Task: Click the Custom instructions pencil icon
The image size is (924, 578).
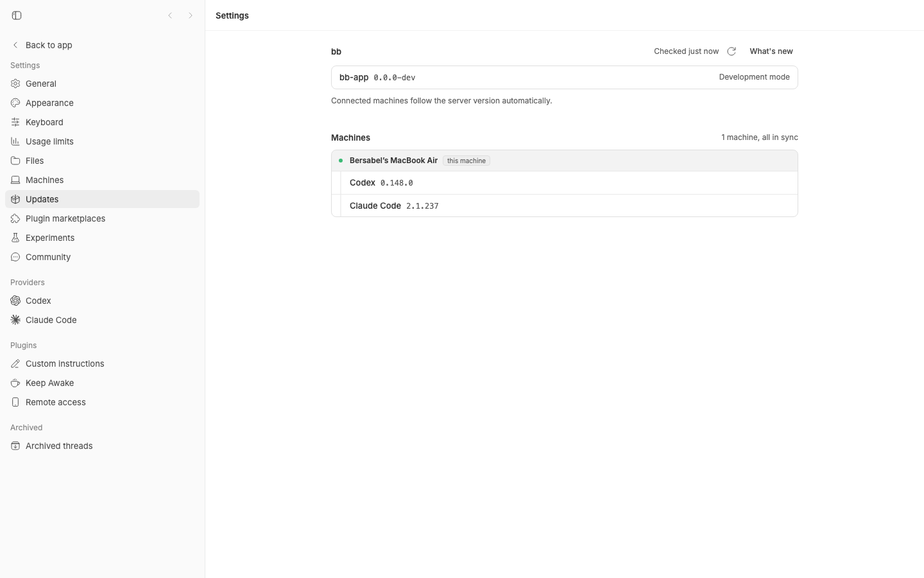Action: click(15, 363)
